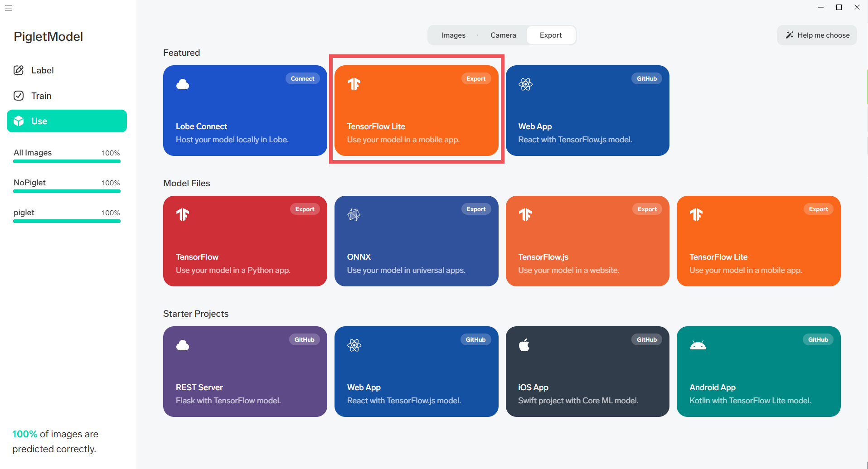The width and height of the screenshot is (868, 469).
Task: Click the Featured section heading
Action: (181, 53)
